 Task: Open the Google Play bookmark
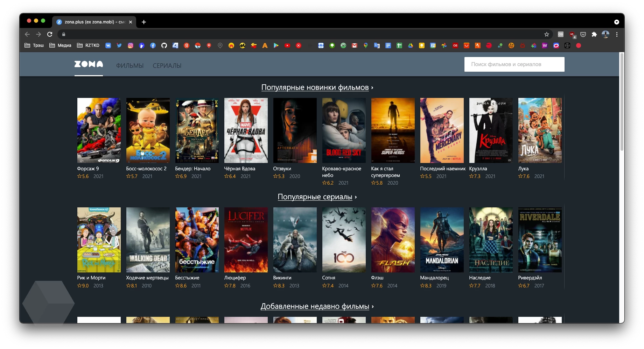tap(276, 45)
